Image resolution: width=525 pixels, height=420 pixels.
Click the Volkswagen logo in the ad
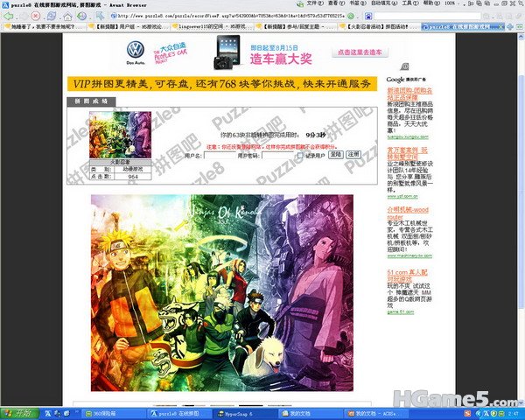click(136, 50)
